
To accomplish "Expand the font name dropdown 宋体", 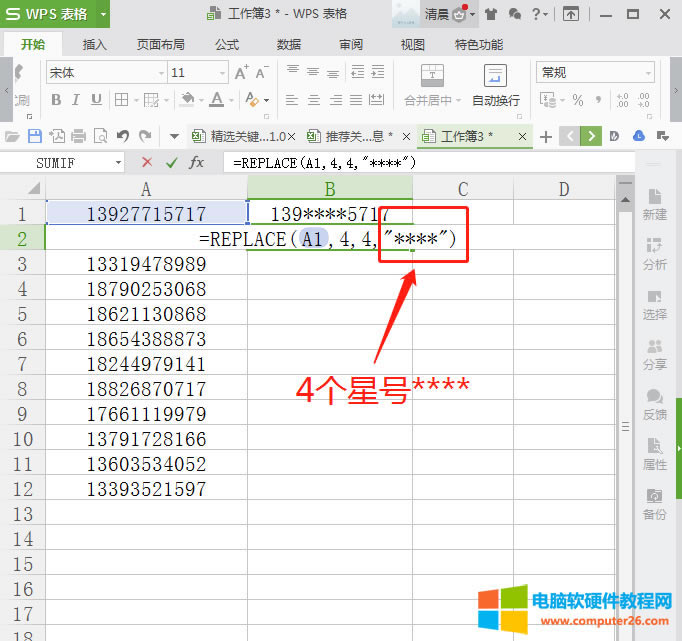I will pyautogui.click(x=161, y=73).
